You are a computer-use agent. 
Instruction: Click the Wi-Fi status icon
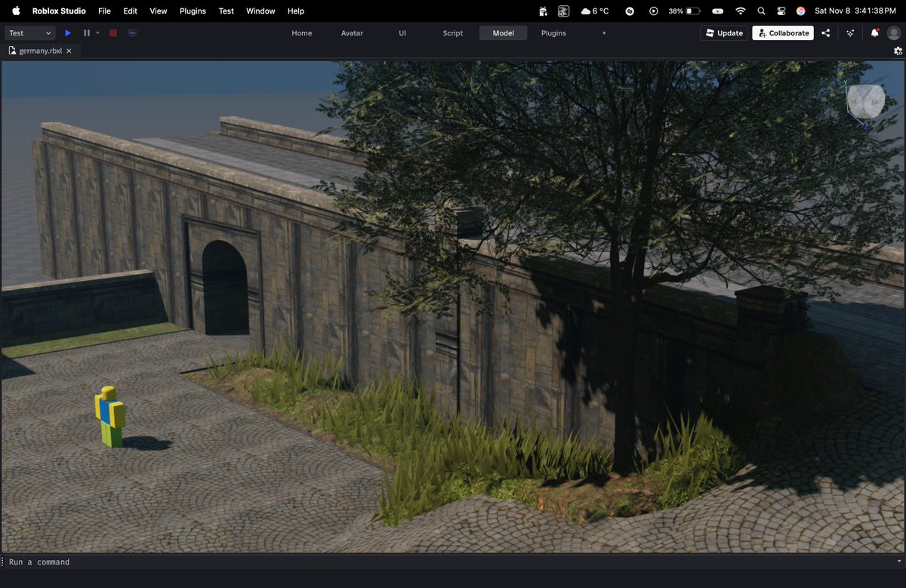coord(741,11)
